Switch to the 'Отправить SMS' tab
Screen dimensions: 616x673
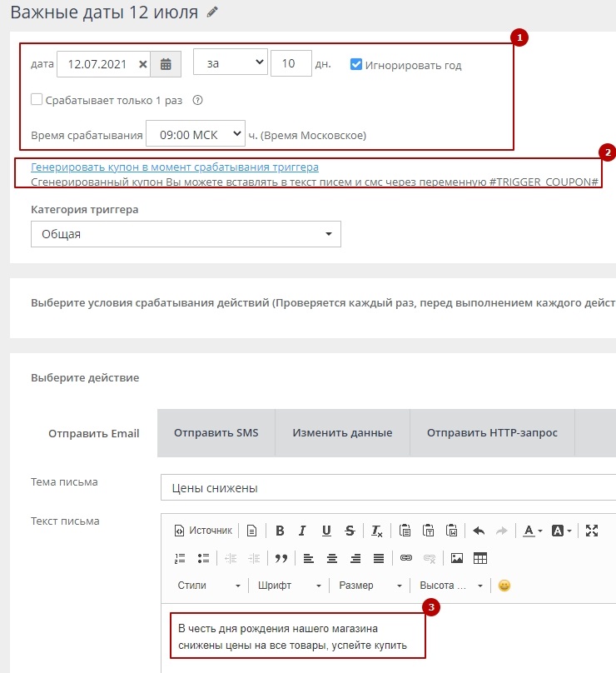point(216,433)
